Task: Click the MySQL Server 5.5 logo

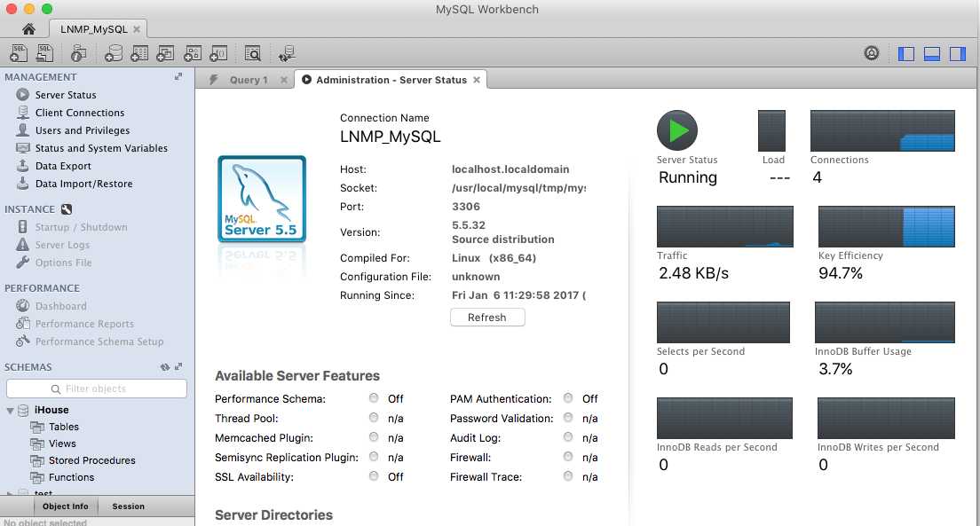Action: (262, 199)
